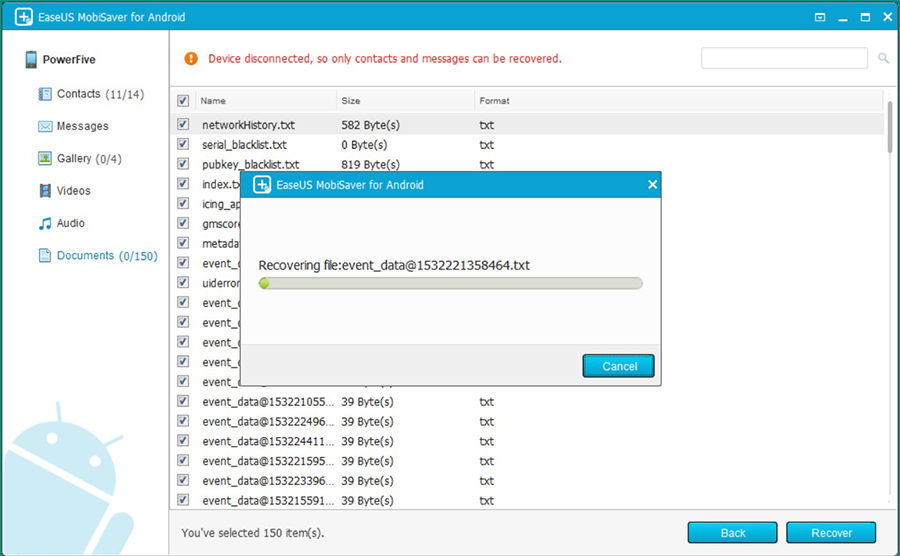
Task: Click the device disconnected warning message
Action: [x=385, y=59]
